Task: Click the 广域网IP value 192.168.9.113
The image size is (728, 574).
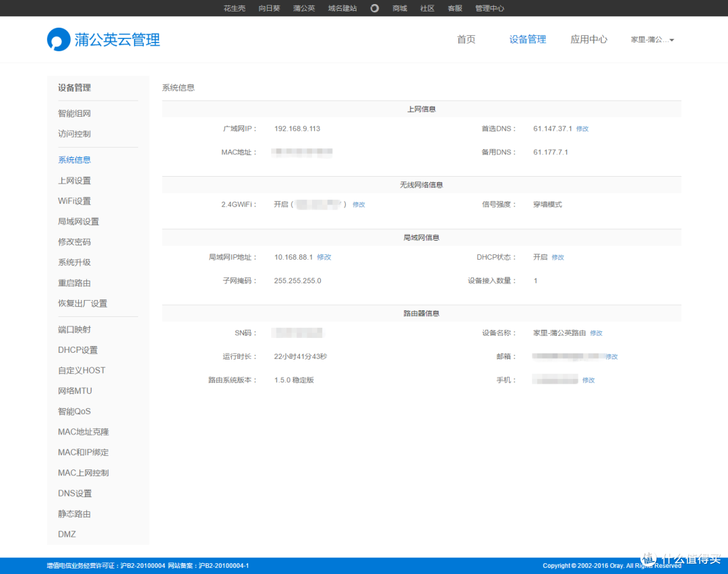Action: pos(297,129)
